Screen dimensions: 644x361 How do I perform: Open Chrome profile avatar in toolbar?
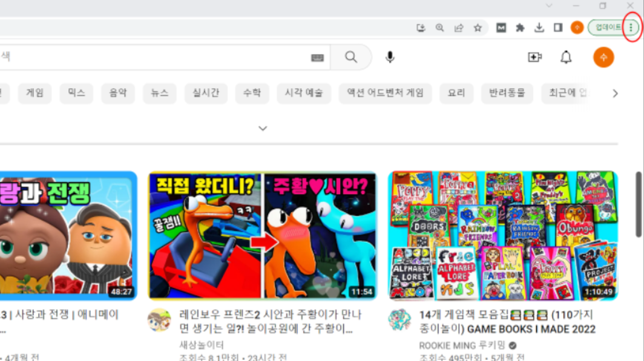point(577,27)
